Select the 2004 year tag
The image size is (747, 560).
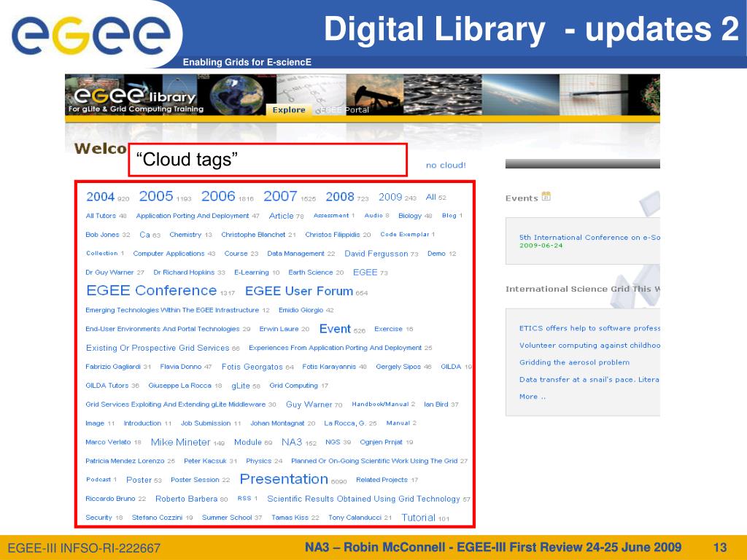[100, 197]
